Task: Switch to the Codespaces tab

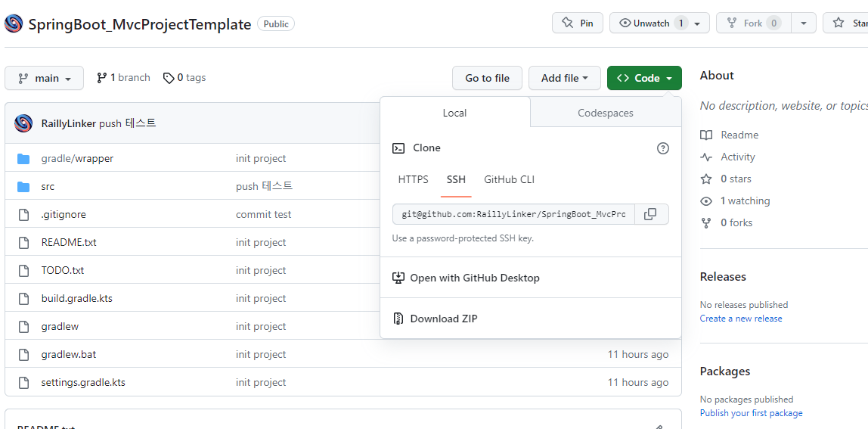Action: point(606,113)
